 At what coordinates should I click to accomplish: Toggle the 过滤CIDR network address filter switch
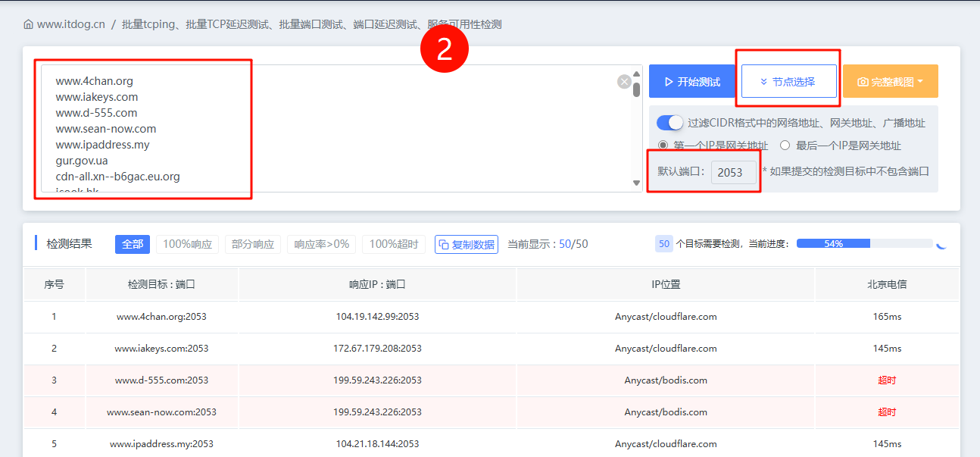pos(669,123)
